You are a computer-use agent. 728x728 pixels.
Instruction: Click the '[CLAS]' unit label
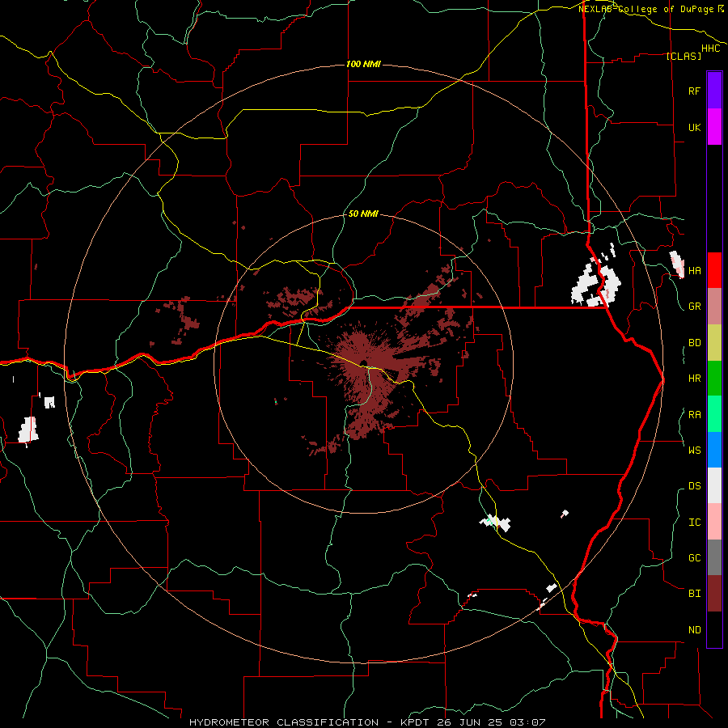click(x=684, y=56)
